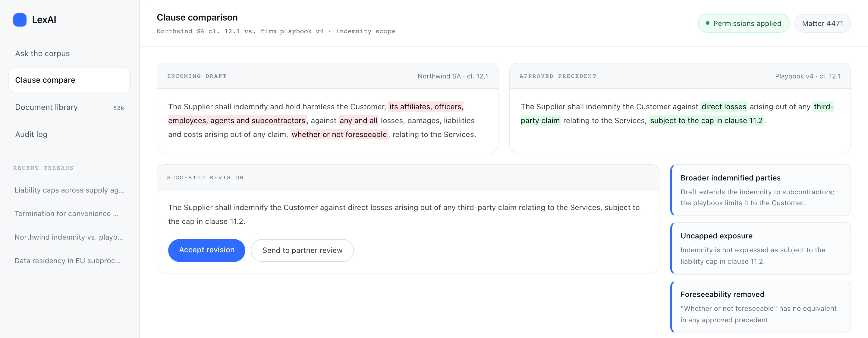Click the Accept revision button
Screen dimensions: 868x338
[x=206, y=250]
